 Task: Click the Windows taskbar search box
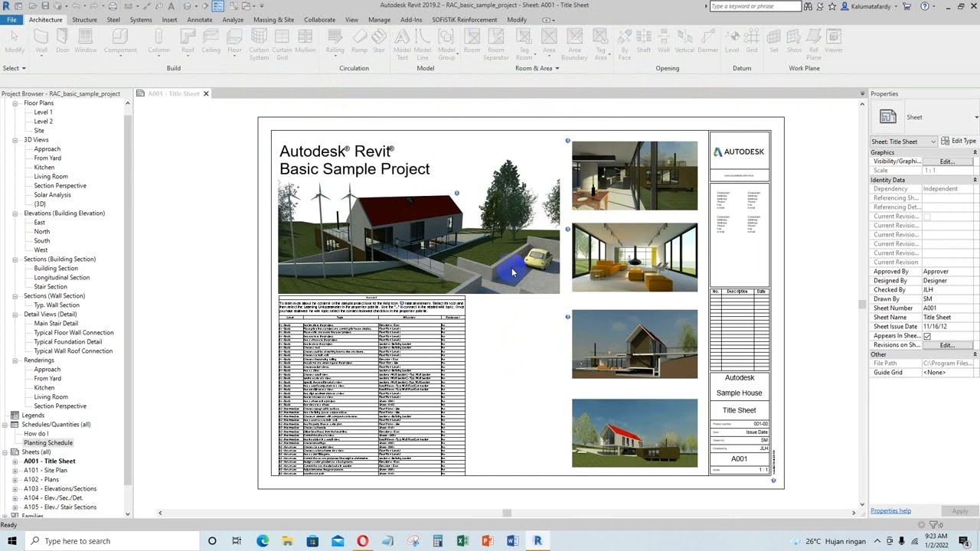tap(111, 541)
